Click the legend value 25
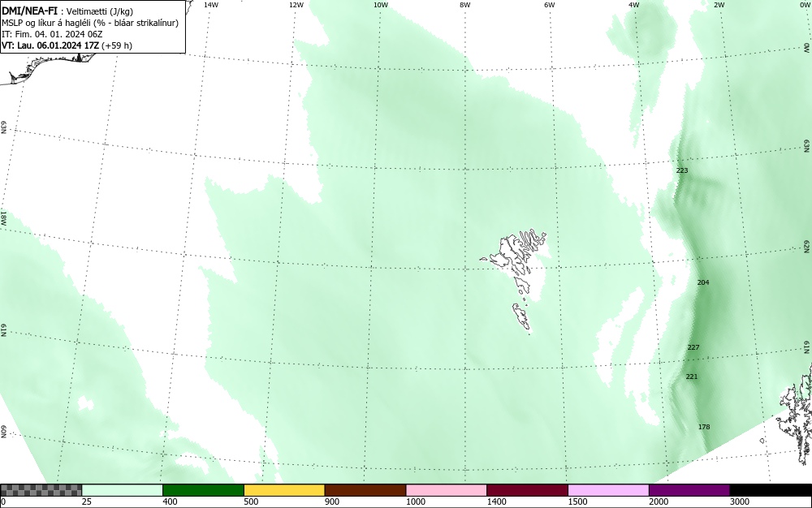This screenshot has width=812, height=508. point(87,502)
